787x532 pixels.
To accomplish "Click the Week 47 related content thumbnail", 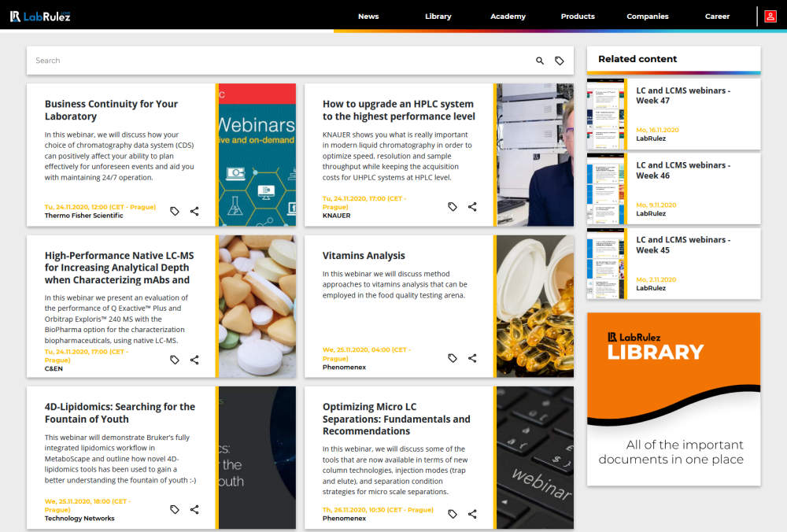I will click(606, 114).
